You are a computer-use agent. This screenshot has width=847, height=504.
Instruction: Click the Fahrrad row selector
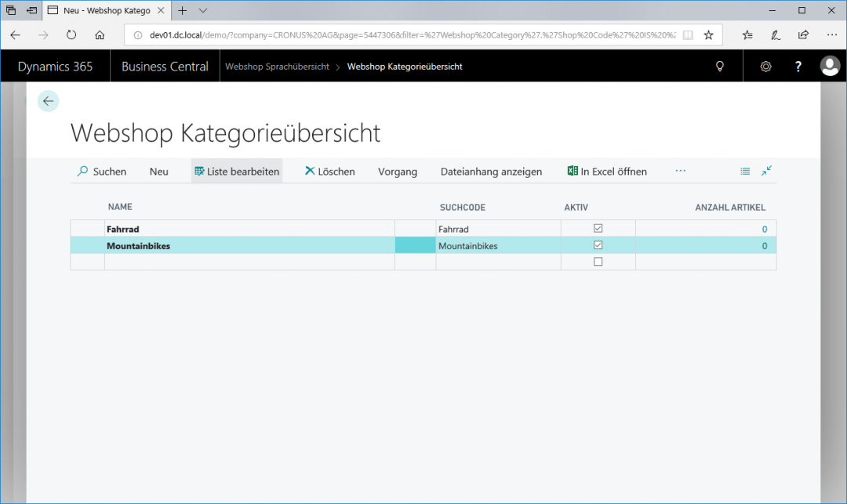coord(88,229)
